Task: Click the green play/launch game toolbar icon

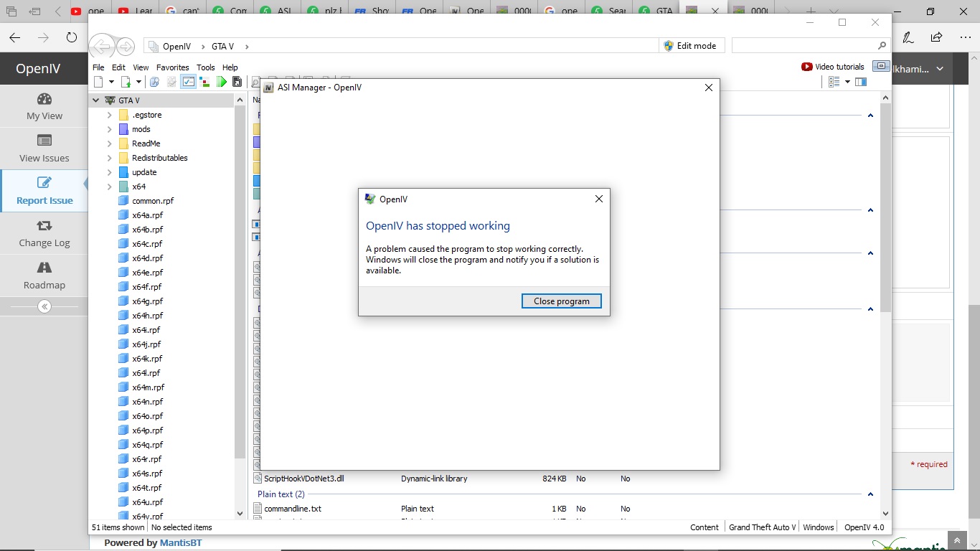Action: pyautogui.click(x=222, y=82)
